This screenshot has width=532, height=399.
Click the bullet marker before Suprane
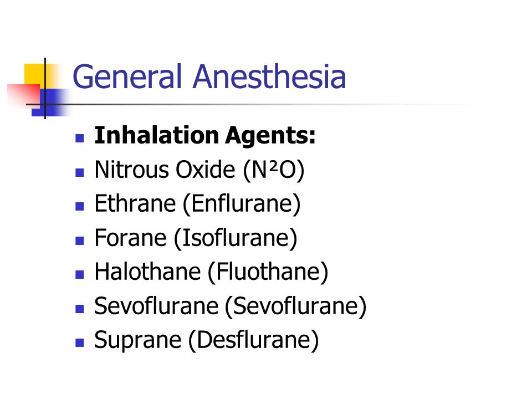(80, 342)
